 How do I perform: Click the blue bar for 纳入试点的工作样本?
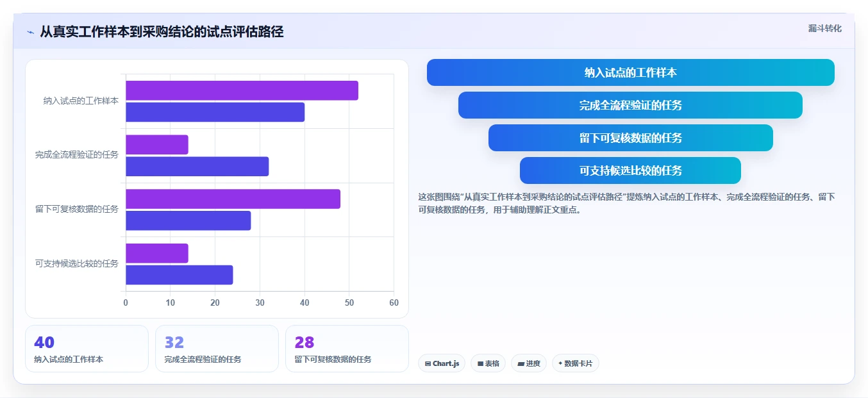pos(215,112)
